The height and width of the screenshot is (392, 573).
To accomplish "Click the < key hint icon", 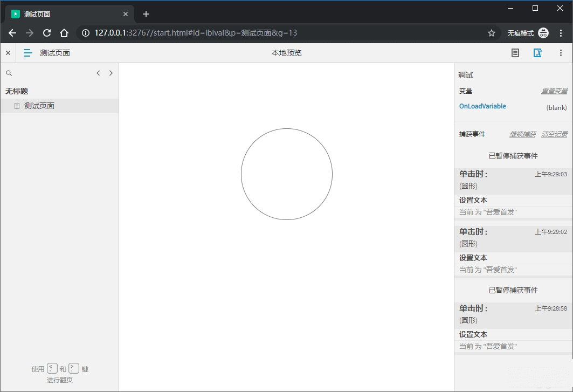I will coord(52,368).
